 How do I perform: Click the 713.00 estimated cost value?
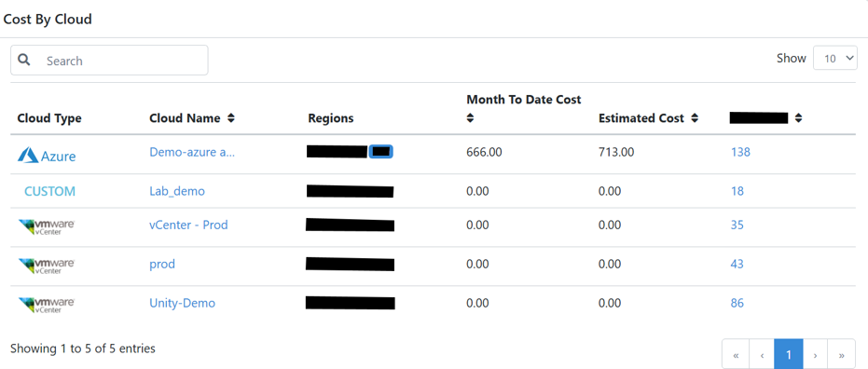(x=616, y=152)
